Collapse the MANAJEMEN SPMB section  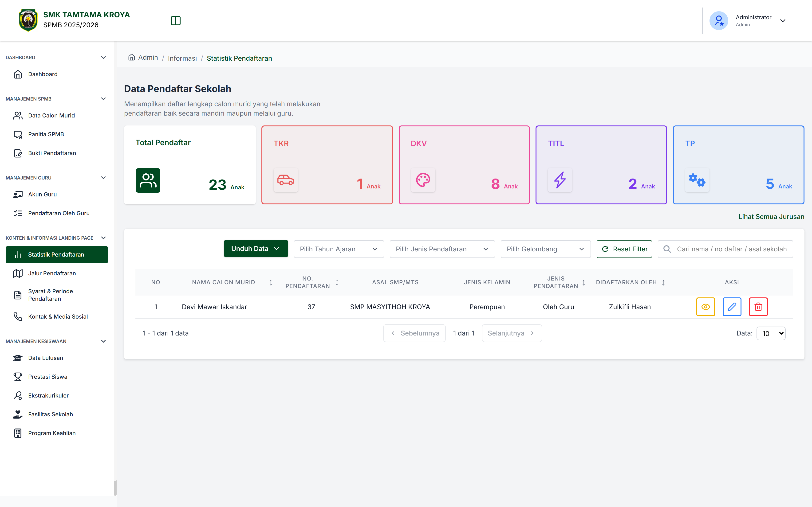103,99
